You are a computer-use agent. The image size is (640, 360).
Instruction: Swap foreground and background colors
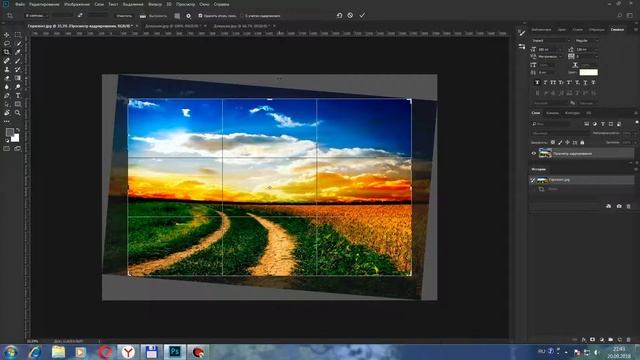pyautogui.click(x=18, y=130)
